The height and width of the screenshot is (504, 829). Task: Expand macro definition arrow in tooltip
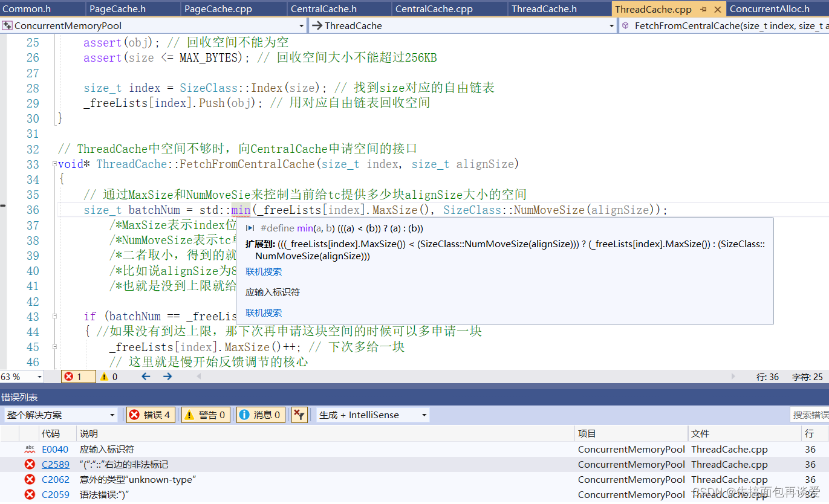coord(250,228)
